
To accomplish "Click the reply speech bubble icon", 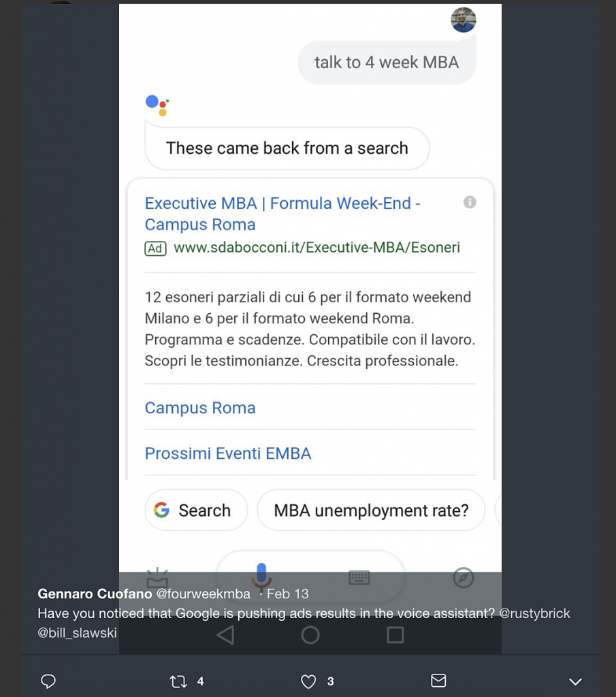I will (48, 681).
